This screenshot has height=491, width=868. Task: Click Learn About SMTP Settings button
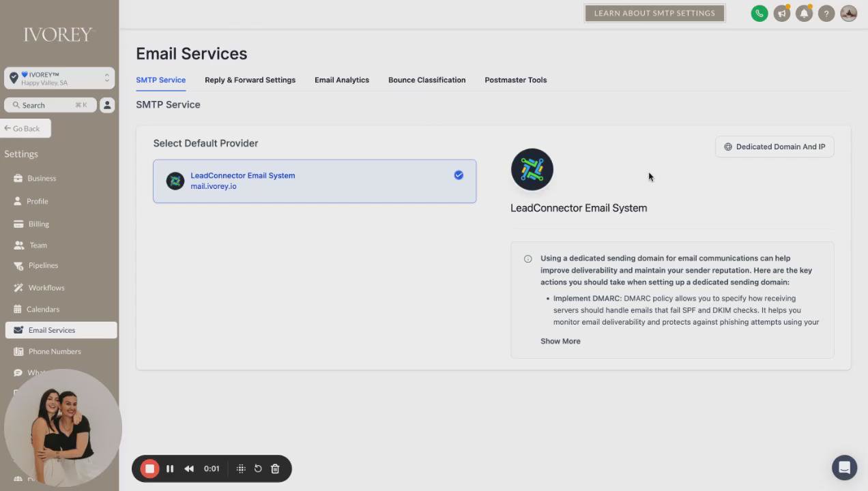(654, 13)
